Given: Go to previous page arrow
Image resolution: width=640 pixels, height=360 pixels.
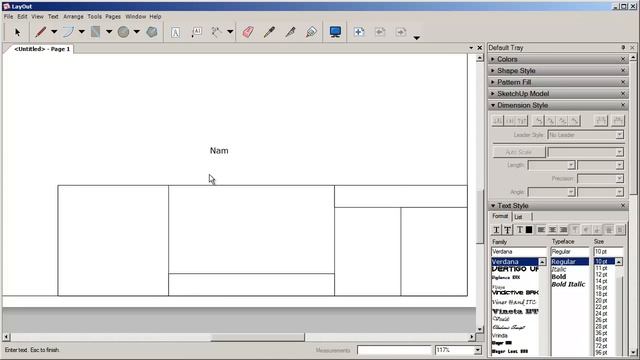Looking at the screenshot, I should 380,32.
